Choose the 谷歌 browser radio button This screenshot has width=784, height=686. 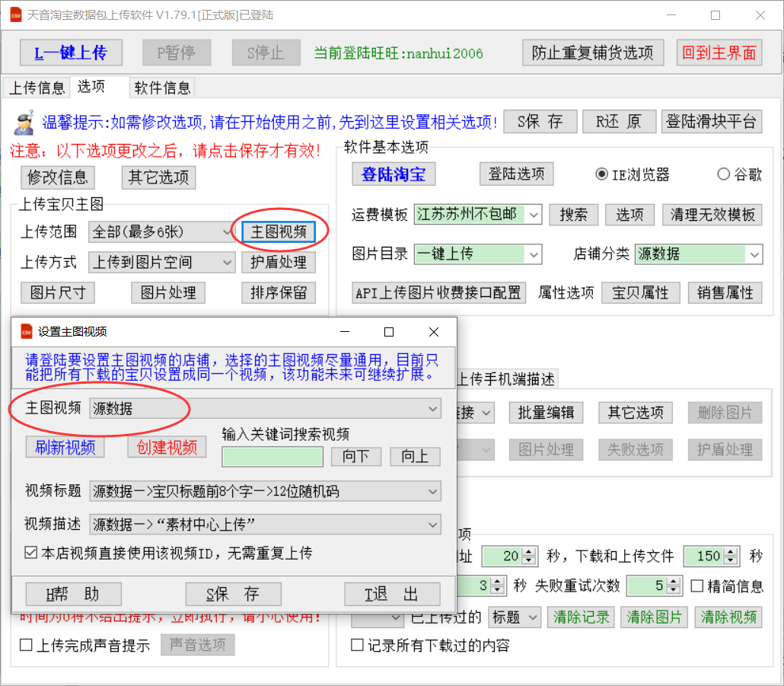(723, 174)
